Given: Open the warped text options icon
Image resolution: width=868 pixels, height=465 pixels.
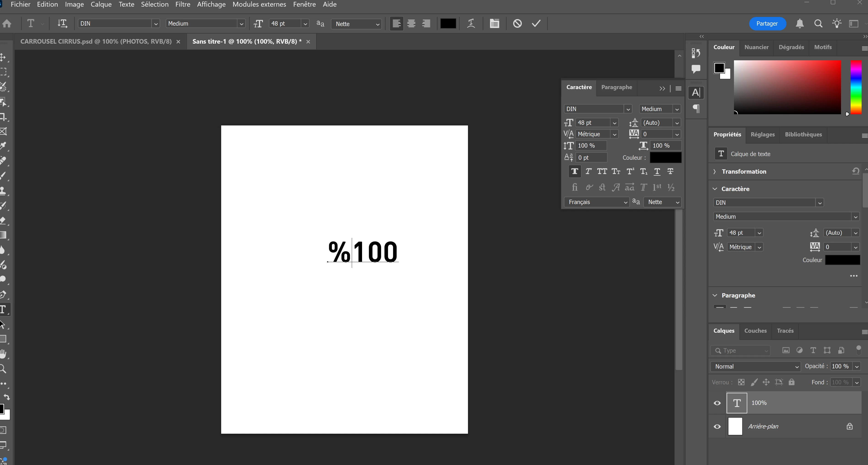Looking at the screenshot, I should [x=471, y=23].
